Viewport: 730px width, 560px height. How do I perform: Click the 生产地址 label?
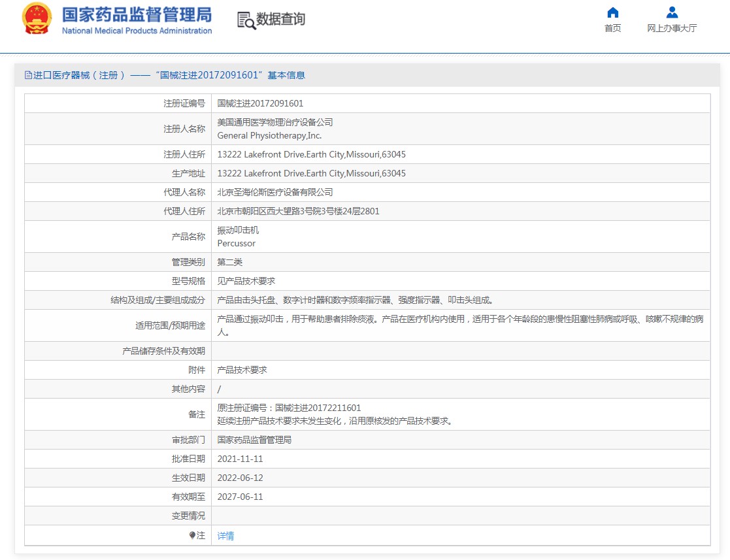pyautogui.click(x=189, y=174)
